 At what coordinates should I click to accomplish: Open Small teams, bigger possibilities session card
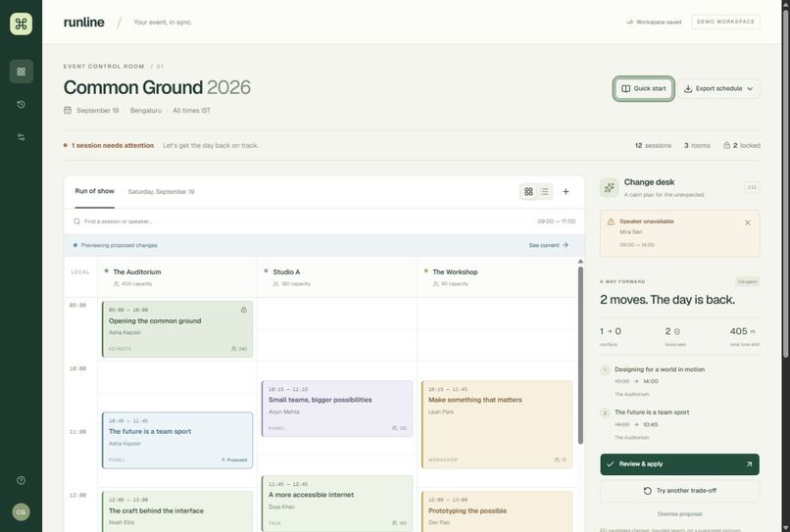point(337,409)
